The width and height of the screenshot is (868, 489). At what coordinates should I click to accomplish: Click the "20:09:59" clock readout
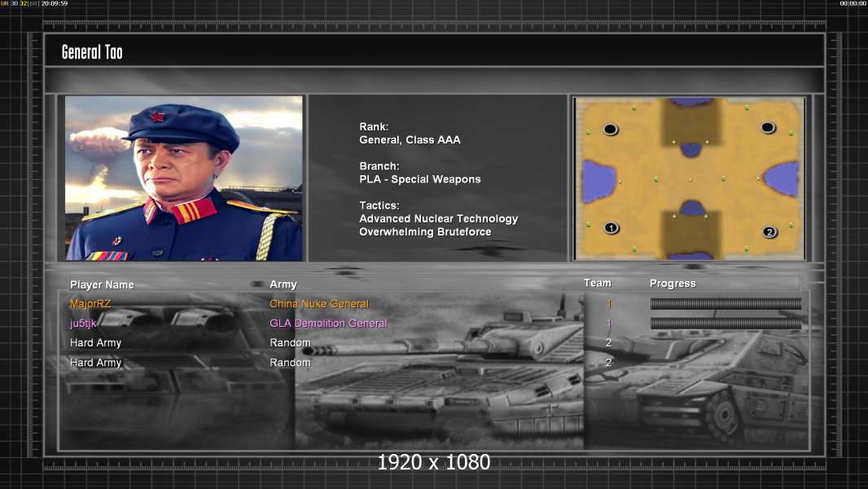[x=55, y=3]
